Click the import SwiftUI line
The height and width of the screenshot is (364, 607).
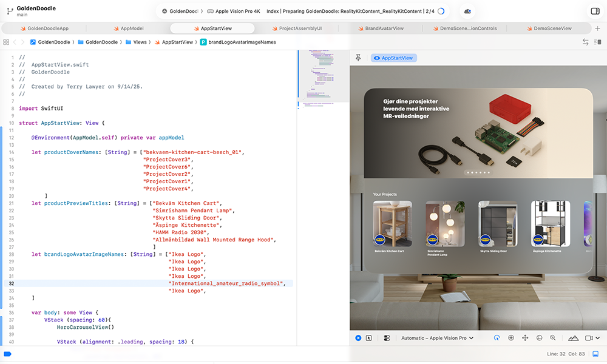point(41,109)
